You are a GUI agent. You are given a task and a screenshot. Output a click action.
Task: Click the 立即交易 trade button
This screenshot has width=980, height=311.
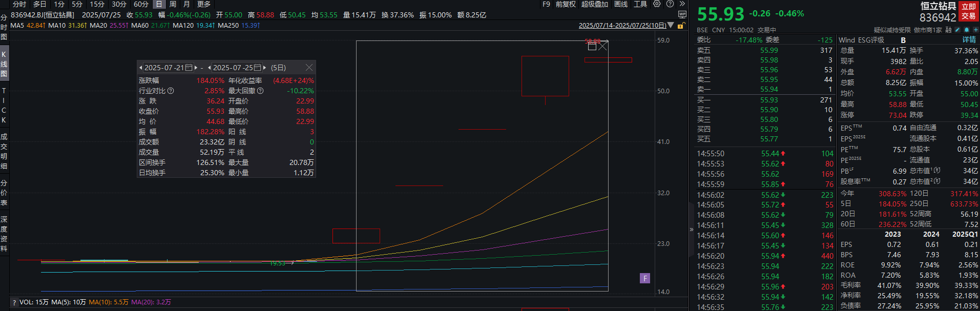(968, 11)
